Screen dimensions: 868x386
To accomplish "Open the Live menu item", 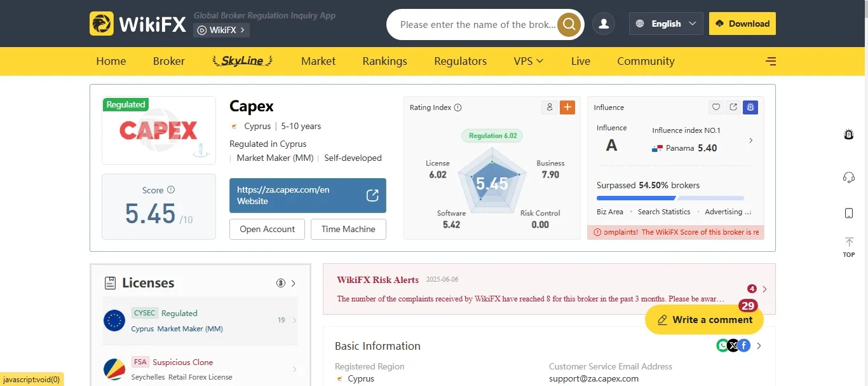I will click(x=581, y=61).
